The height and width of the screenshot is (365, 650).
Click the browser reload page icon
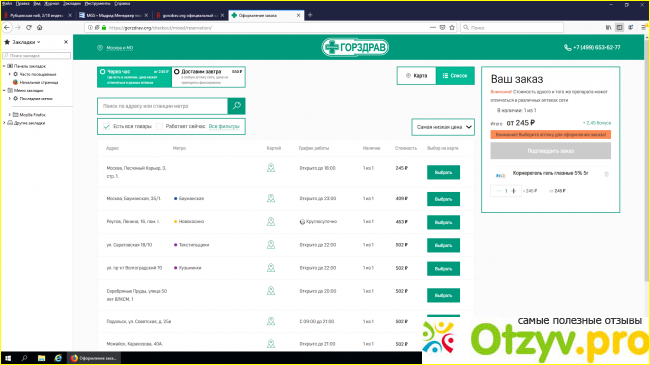[x=29, y=27]
